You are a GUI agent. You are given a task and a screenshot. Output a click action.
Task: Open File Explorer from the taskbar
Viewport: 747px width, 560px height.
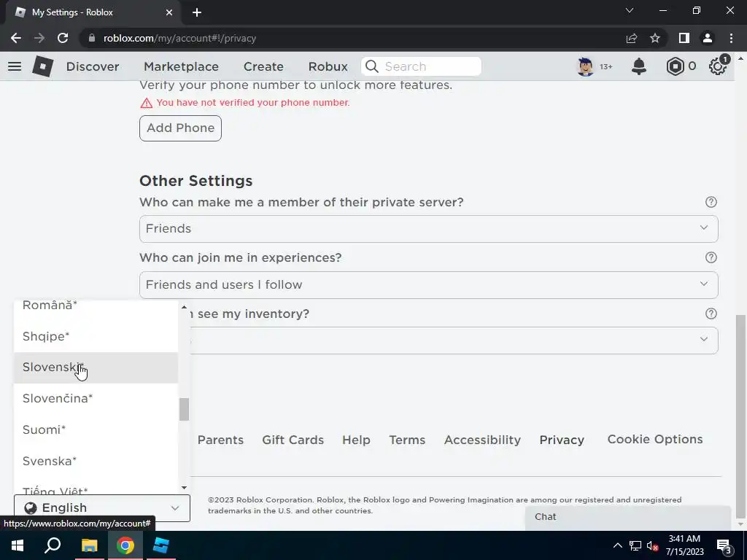[89, 545]
